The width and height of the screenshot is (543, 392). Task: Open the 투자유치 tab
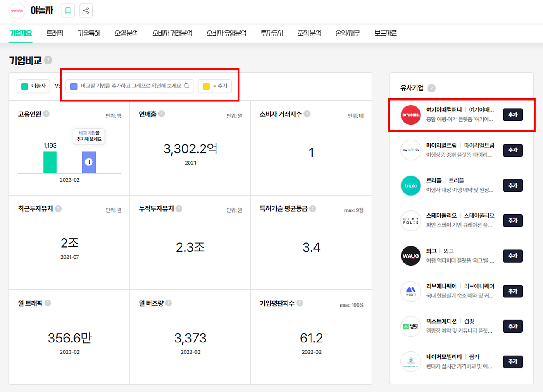(272, 33)
